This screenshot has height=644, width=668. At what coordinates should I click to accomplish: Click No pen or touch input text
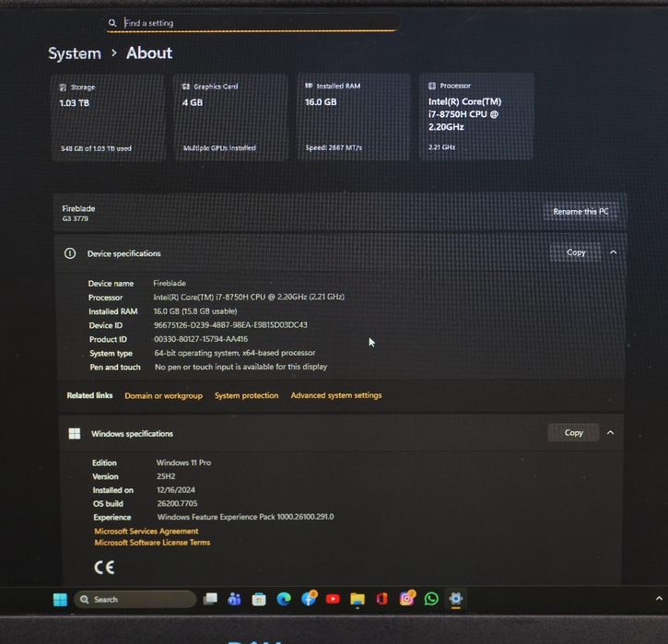pyautogui.click(x=241, y=367)
